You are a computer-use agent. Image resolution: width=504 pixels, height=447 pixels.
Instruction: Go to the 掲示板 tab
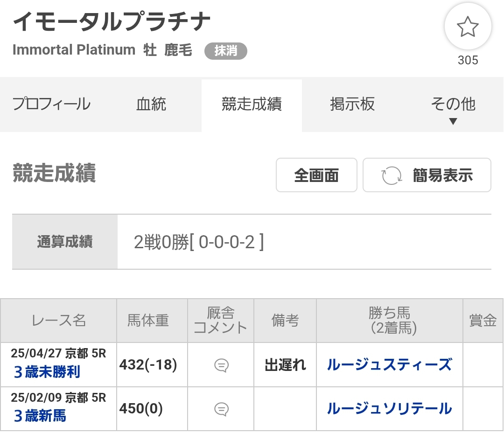pos(352,105)
